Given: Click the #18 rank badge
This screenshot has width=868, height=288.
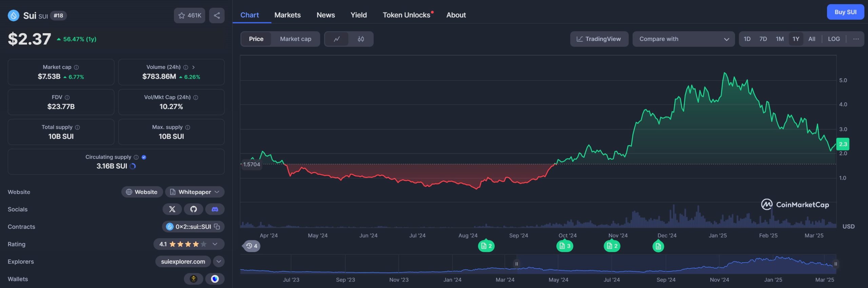Looking at the screenshot, I should point(58,16).
